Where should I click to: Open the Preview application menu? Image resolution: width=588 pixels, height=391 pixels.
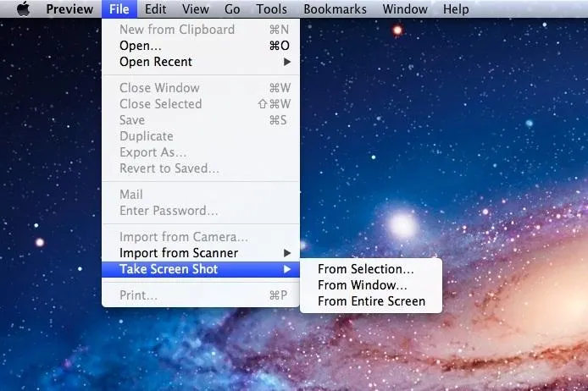69,8
